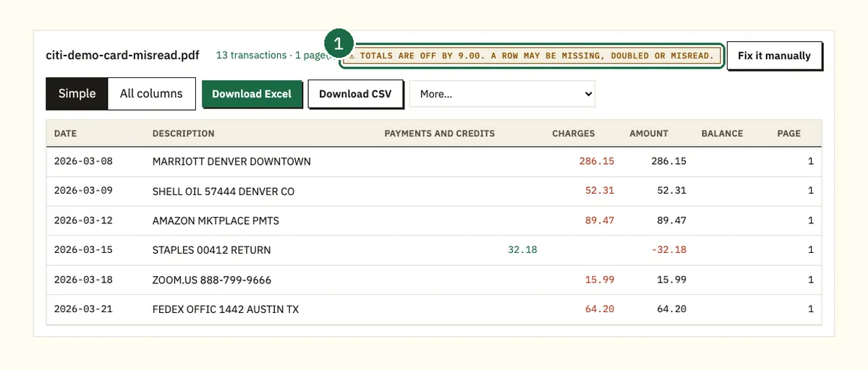This screenshot has width=868, height=370.
Task: Click the date 2026-03-08
Action: tap(83, 161)
